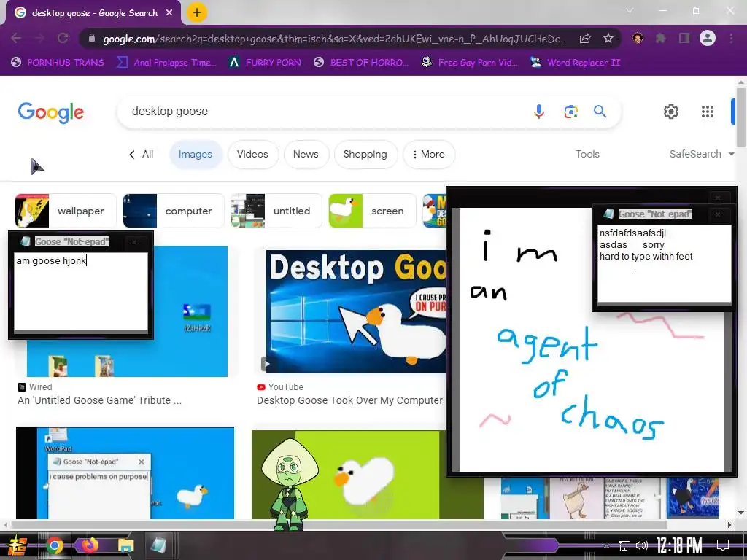View site information via the padlock icon

[92, 38]
